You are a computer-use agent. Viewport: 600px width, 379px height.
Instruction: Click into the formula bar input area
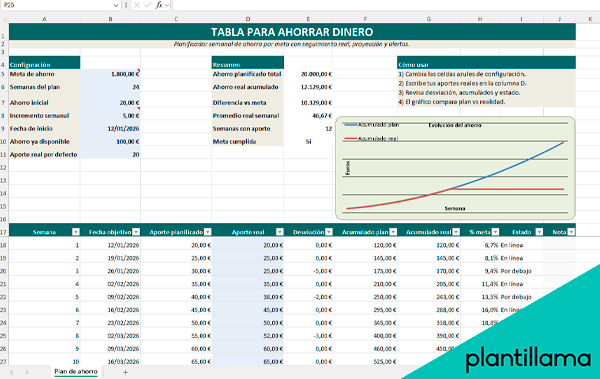[386, 5]
